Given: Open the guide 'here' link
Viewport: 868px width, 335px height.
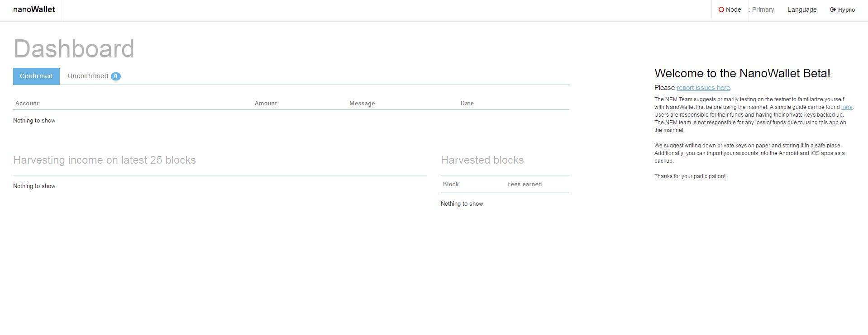Looking at the screenshot, I should point(847,107).
